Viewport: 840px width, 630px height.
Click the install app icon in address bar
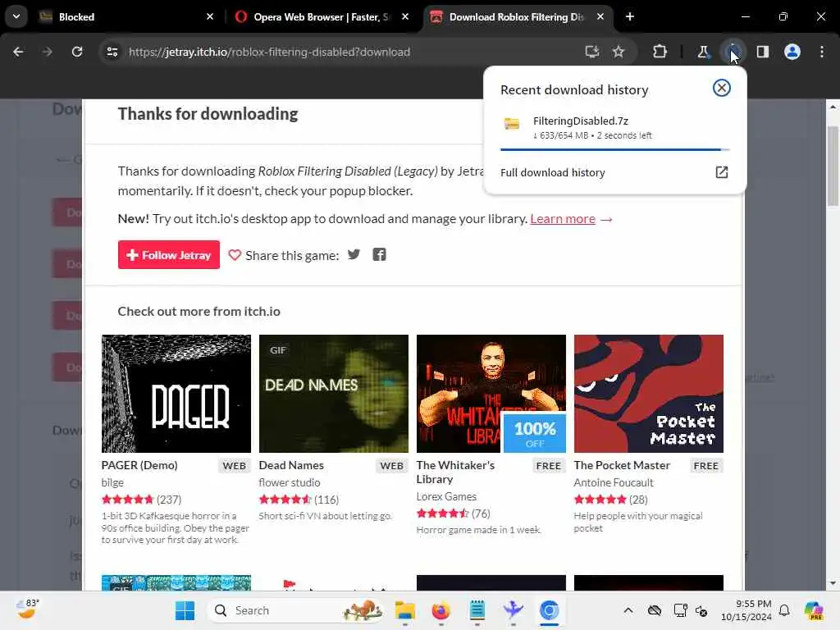(592, 52)
